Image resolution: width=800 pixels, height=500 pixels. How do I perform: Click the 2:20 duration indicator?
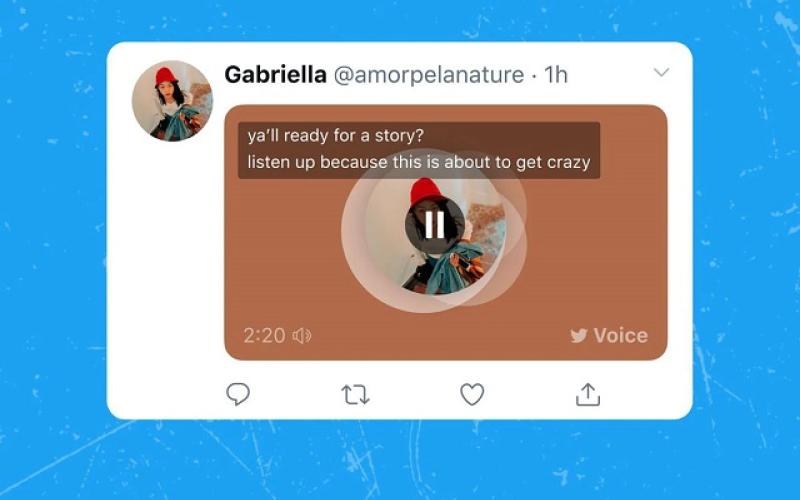(x=264, y=336)
